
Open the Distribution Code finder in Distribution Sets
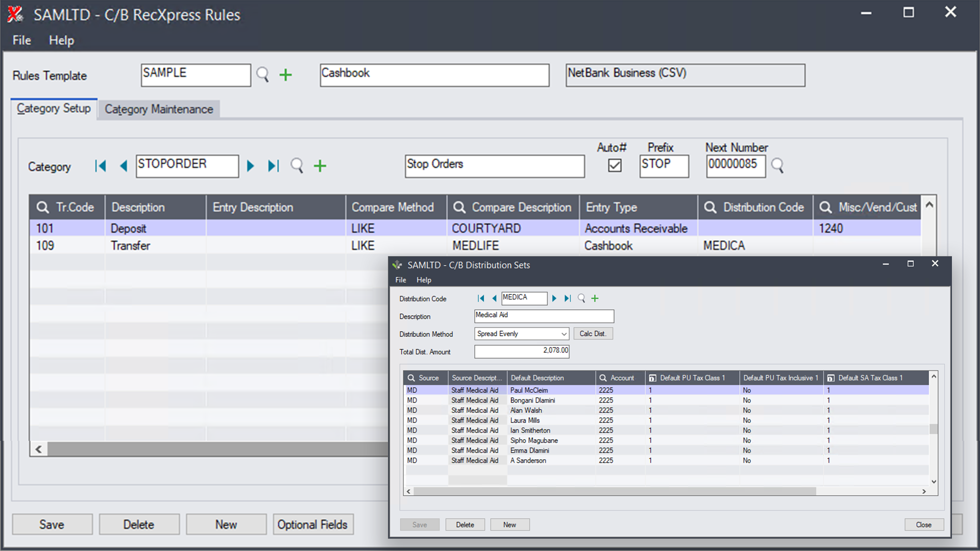(581, 298)
